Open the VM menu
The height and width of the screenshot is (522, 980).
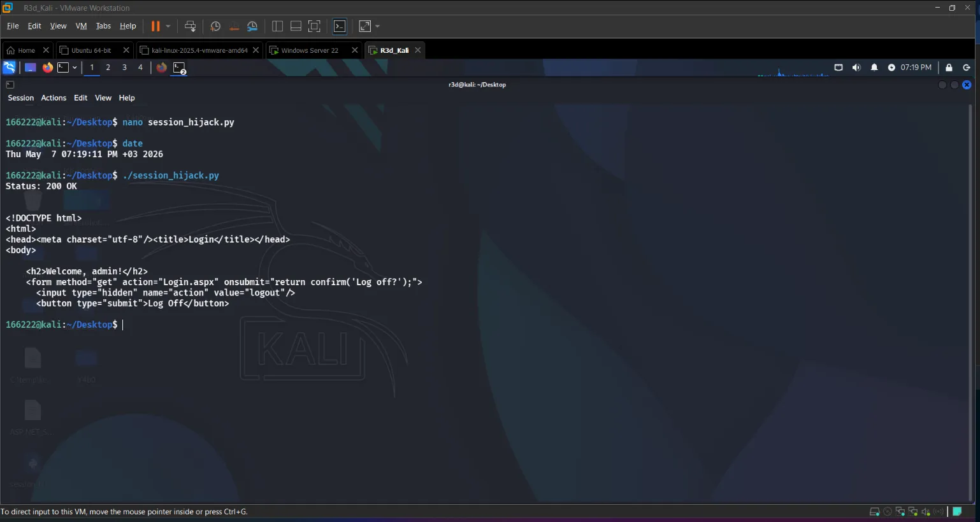(x=81, y=26)
